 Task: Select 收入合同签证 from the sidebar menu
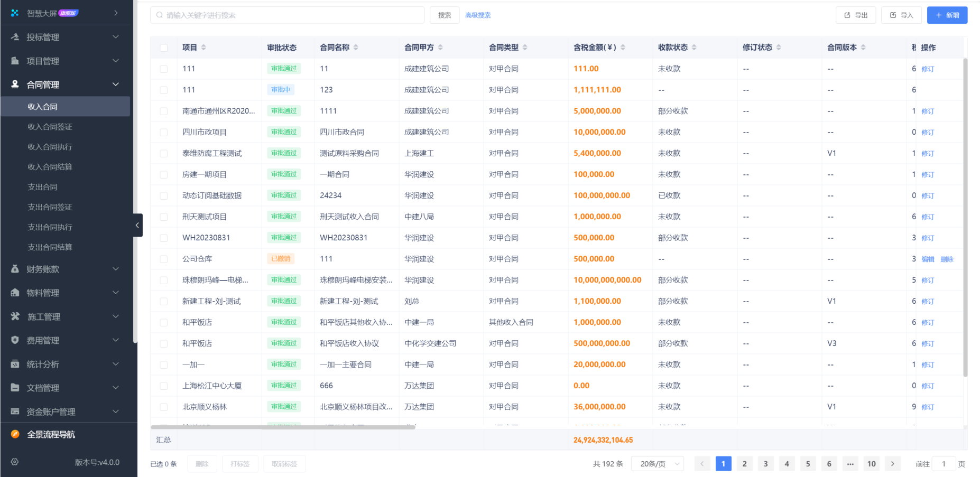pyautogui.click(x=50, y=127)
